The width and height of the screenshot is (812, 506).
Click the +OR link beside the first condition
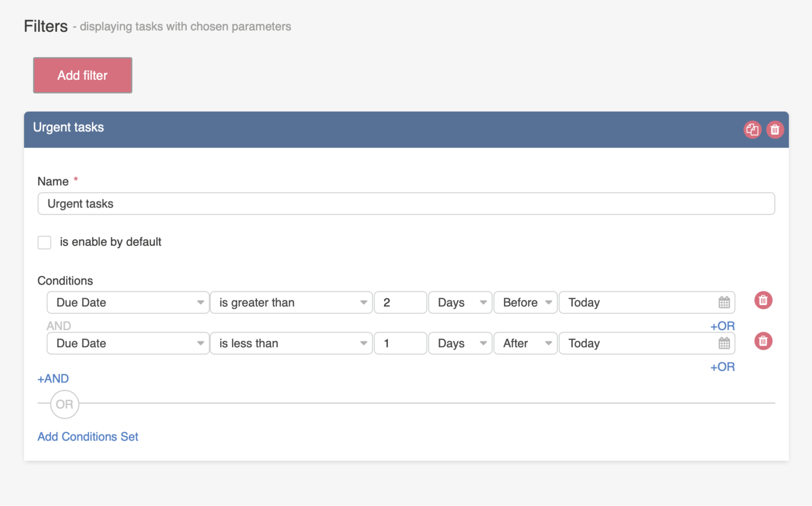722,326
